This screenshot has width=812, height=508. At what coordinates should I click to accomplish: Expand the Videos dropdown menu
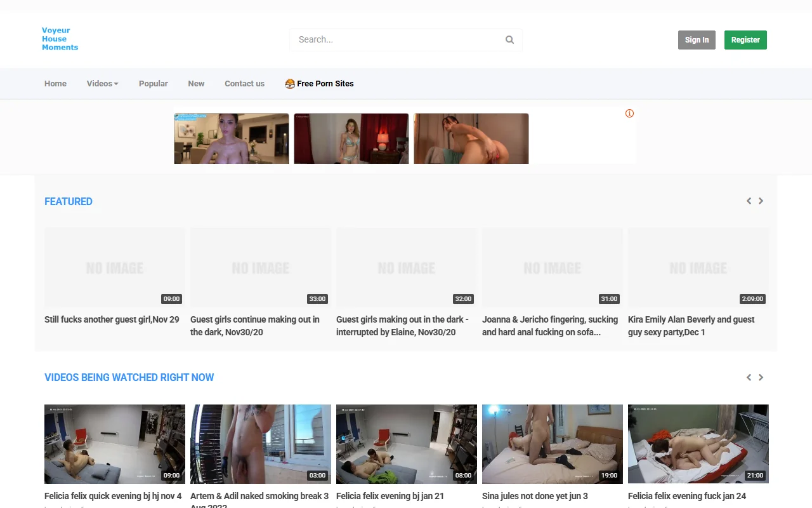[101, 83]
